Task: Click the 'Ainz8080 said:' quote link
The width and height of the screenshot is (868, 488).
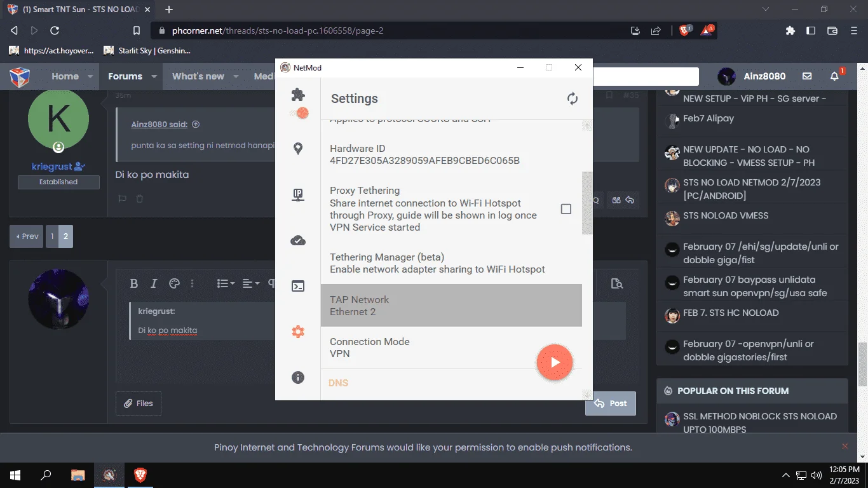Action: (159, 125)
